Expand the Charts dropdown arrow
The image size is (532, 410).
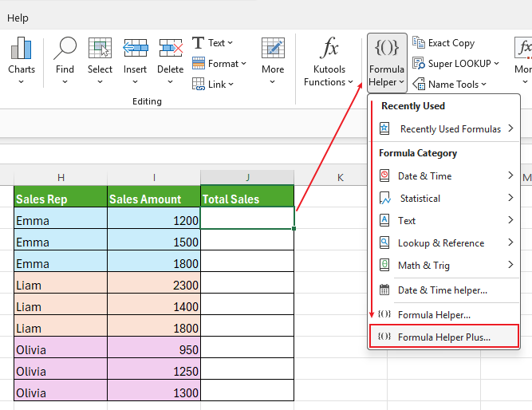(21, 82)
